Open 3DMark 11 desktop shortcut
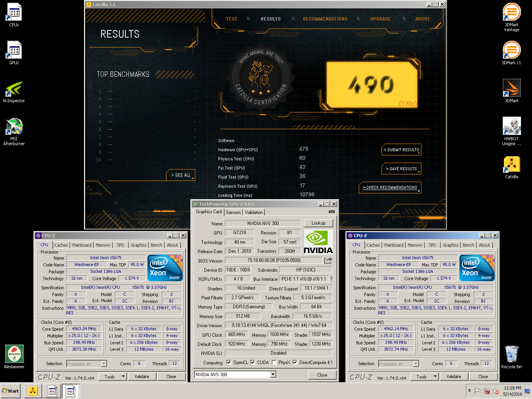Screen dimensions: 532x399 [511, 53]
